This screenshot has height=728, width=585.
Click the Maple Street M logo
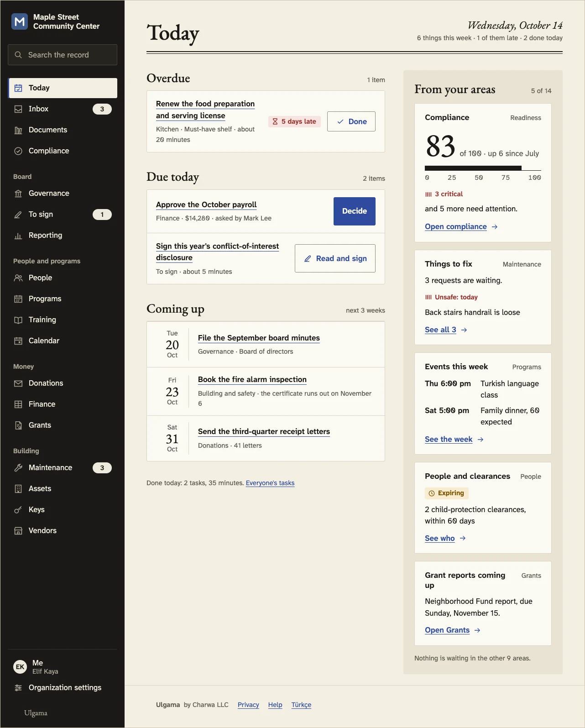point(20,21)
